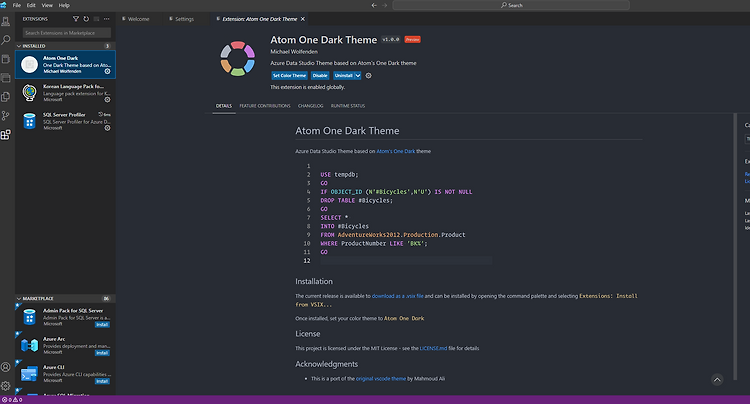
Task: Close the Atom One Dark Theme tab
Action: [x=303, y=19]
